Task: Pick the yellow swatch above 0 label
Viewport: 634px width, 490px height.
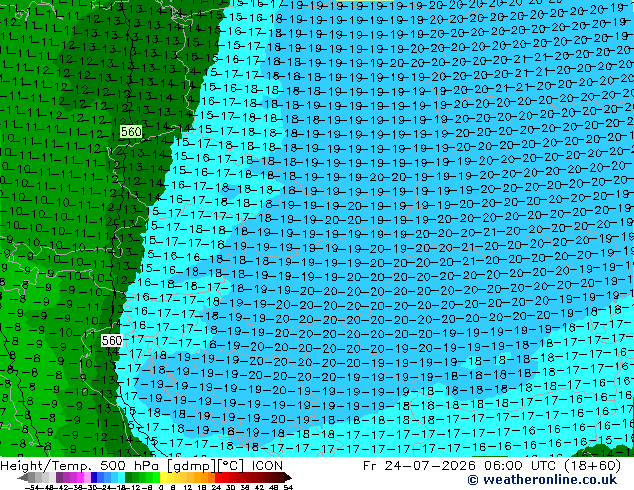Action: (x=163, y=477)
